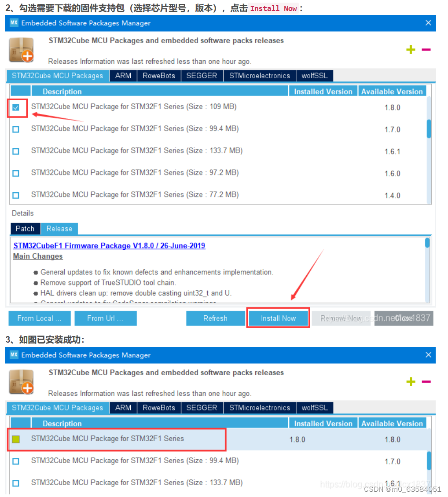
Task: Check the 1.4.0 package checkbox
Action: [x=16, y=195]
